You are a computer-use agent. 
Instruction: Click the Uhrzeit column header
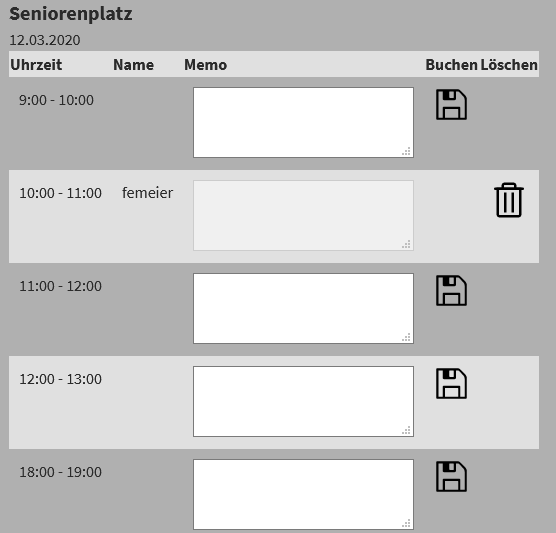pos(36,65)
